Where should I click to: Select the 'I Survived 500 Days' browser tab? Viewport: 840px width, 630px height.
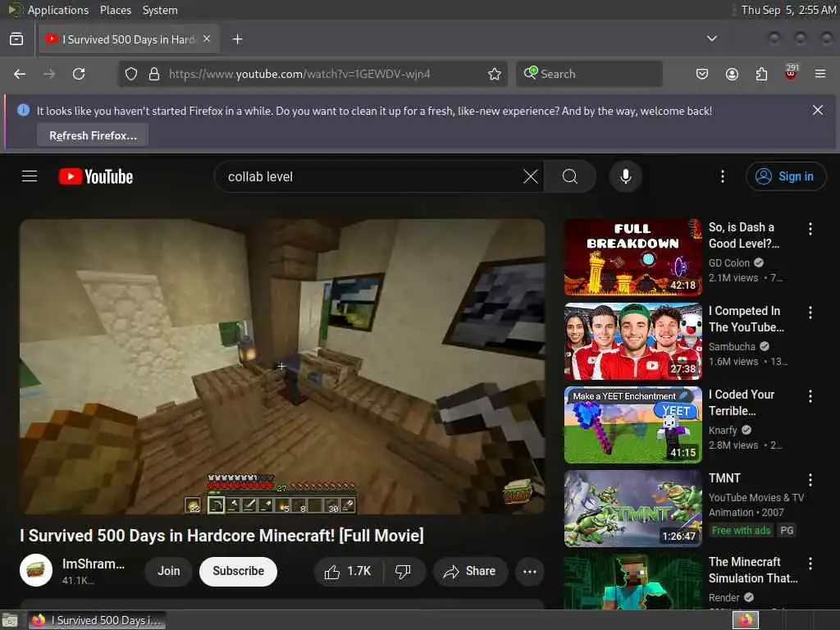pos(129,39)
